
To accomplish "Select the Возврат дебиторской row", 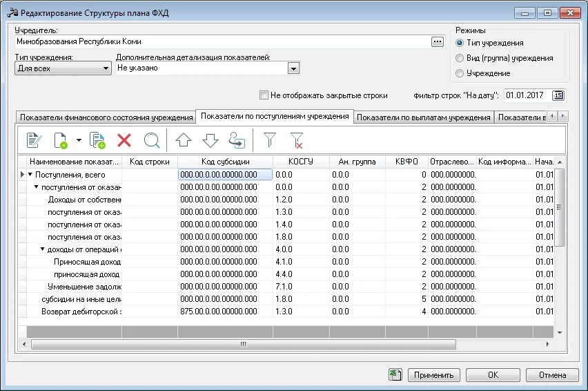I will tap(286, 311).
